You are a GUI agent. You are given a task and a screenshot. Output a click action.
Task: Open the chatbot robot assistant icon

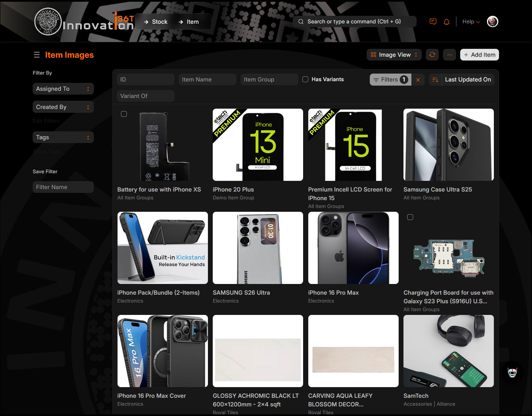pyautogui.click(x=512, y=373)
